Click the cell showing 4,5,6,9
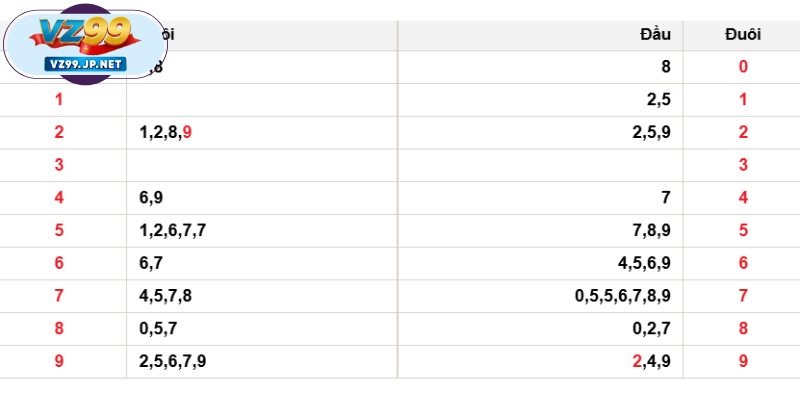800x400 pixels. click(x=645, y=263)
